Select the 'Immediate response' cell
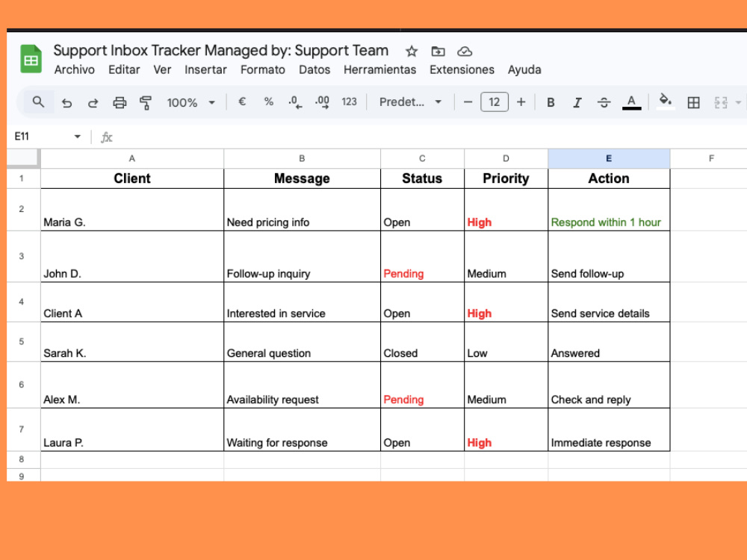The height and width of the screenshot is (560, 747). (609, 429)
